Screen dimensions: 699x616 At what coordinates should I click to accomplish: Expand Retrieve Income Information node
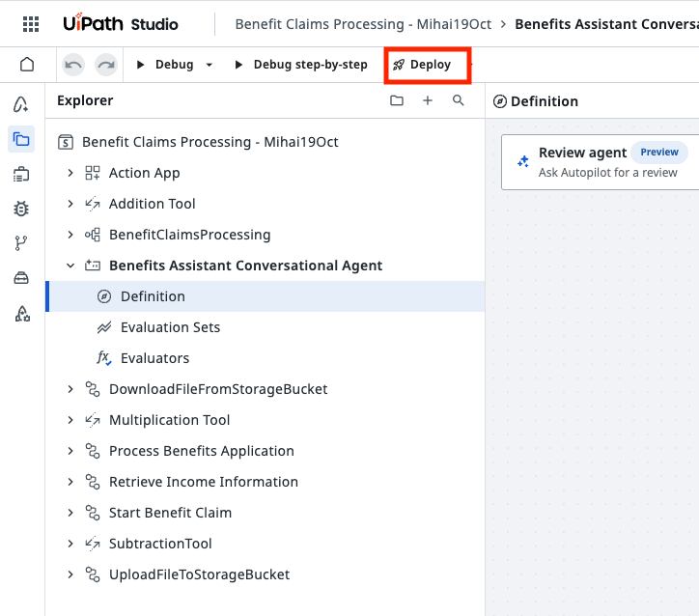pyautogui.click(x=70, y=482)
